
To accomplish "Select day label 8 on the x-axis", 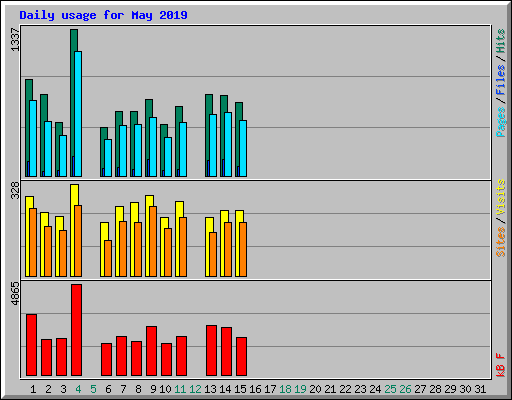I will tap(138, 389).
